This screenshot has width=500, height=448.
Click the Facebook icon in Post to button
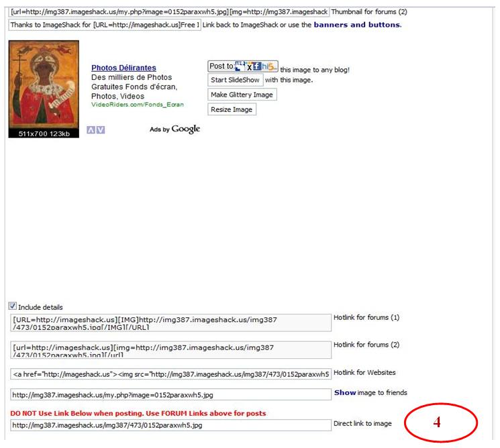257,66
